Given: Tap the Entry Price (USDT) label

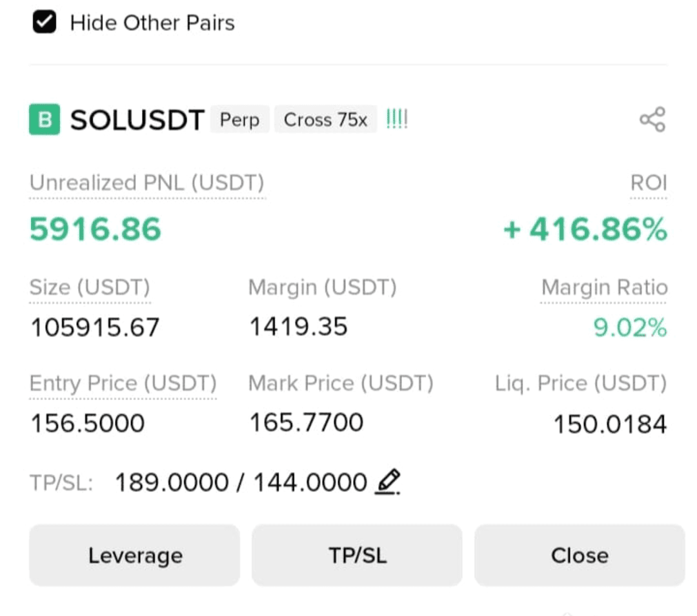Looking at the screenshot, I should pyautogui.click(x=123, y=384).
